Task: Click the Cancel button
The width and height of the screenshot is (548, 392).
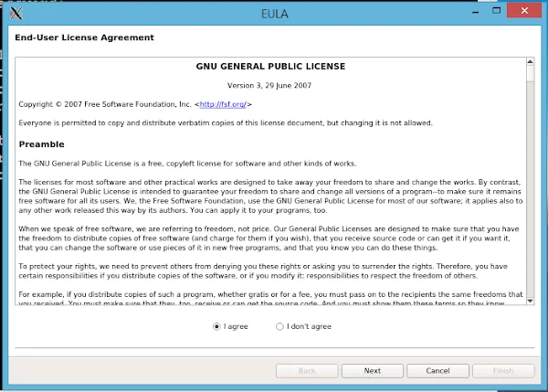Action: (437, 371)
